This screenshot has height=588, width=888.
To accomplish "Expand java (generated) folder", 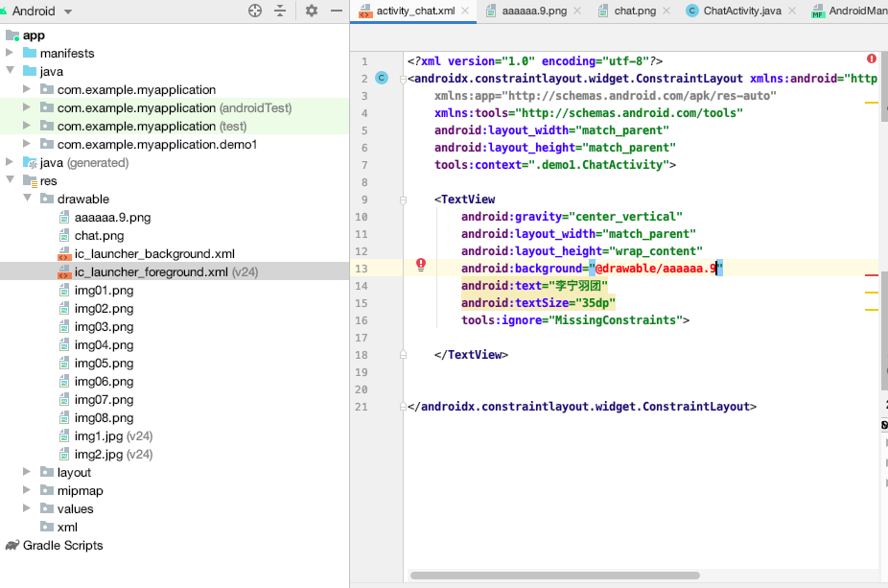I will click(x=9, y=162).
